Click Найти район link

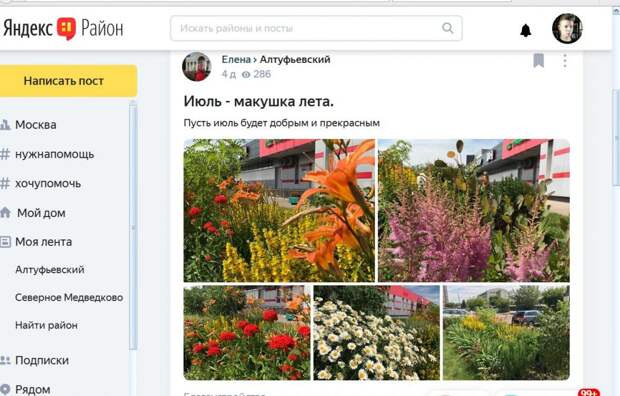46,325
